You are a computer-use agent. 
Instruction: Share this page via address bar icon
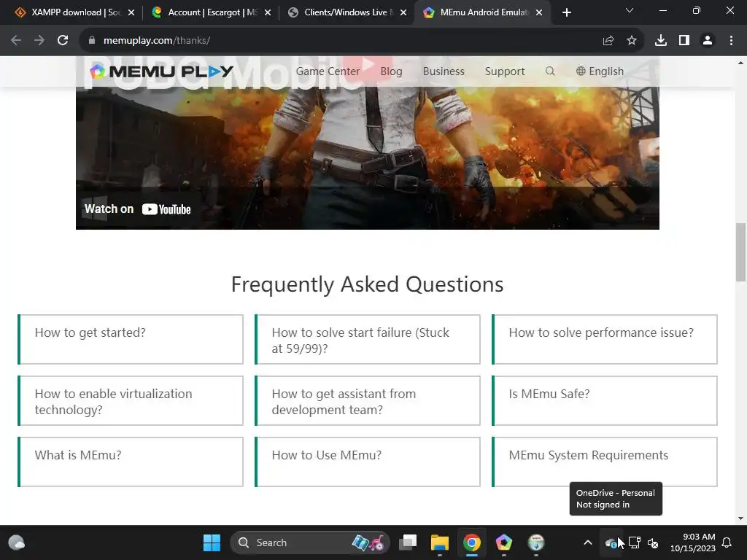(x=608, y=41)
